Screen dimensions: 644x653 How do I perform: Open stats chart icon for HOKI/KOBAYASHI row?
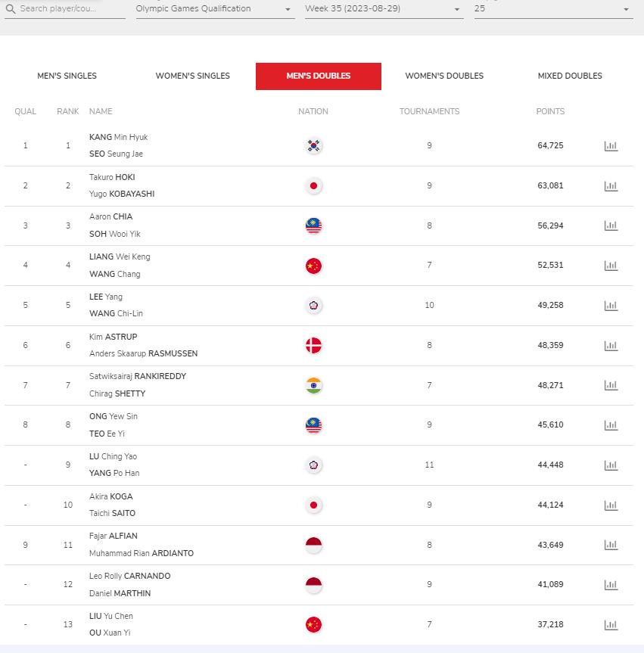coord(611,185)
